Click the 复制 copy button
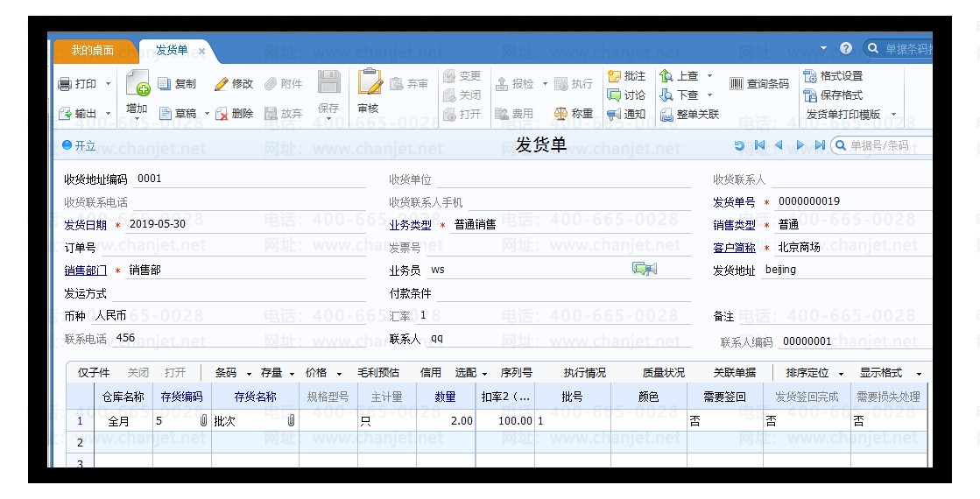 tap(177, 84)
